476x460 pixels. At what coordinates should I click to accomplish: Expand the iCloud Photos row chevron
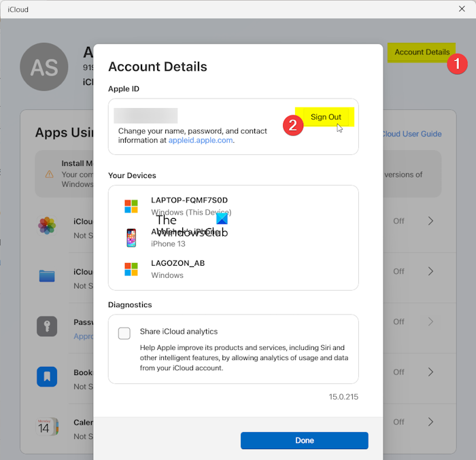point(430,221)
